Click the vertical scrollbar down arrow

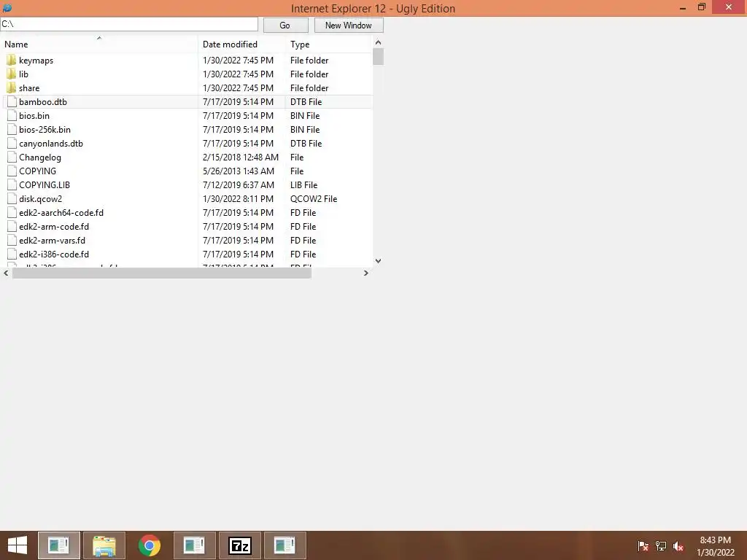379,261
